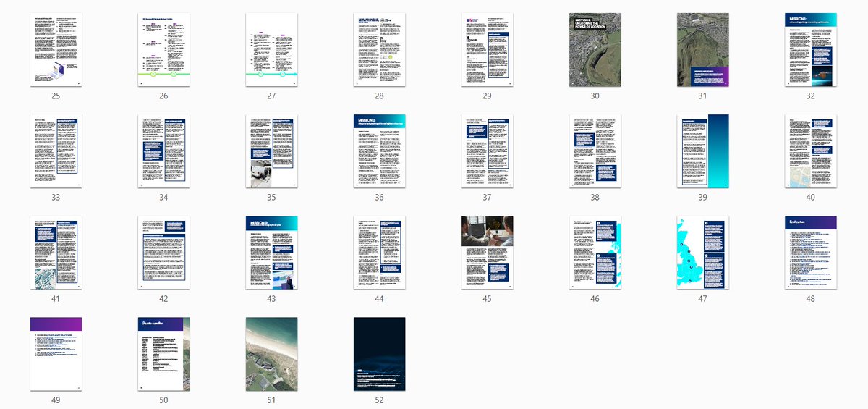Select page 49 thumbnail
This screenshot has width=868, height=409.
(x=56, y=354)
